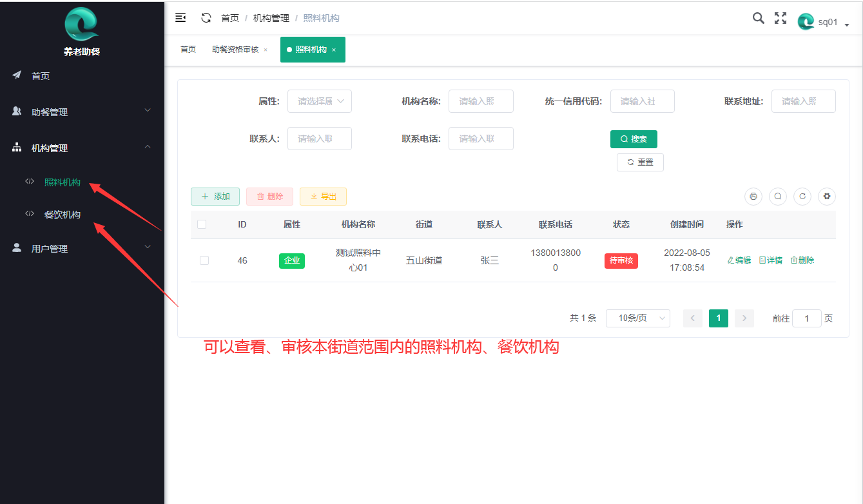The height and width of the screenshot is (504, 863).
Task: Click the 待审核 status badge
Action: 621,260
